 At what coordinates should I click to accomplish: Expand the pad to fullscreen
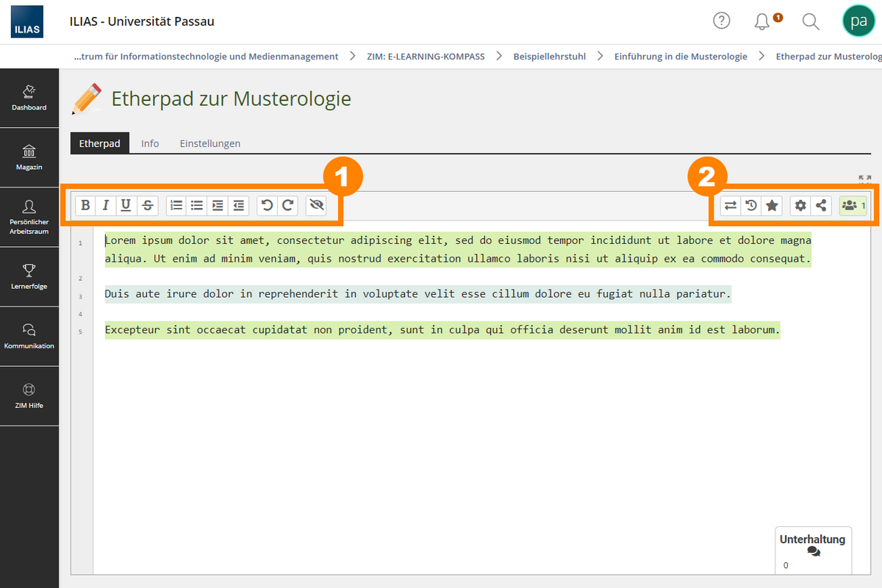(865, 179)
